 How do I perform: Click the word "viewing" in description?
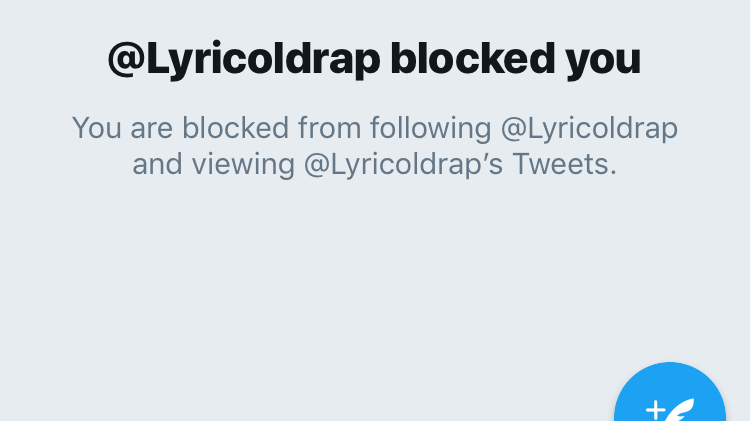click(x=243, y=164)
